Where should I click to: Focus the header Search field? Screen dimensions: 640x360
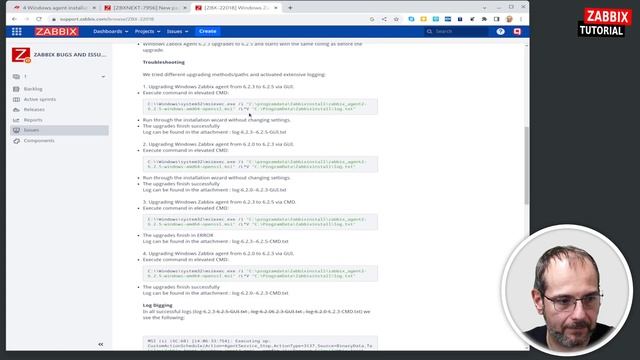pyautogui.click(x=456, y=31)
